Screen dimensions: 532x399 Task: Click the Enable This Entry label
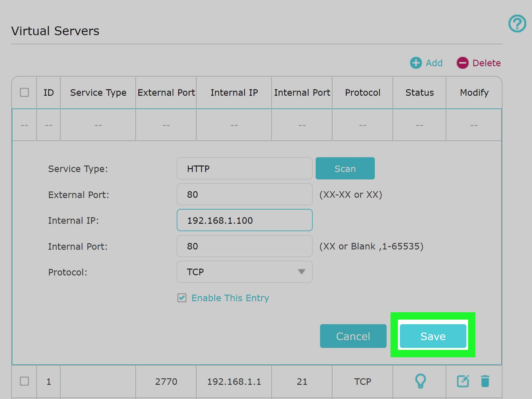point(230,298)
